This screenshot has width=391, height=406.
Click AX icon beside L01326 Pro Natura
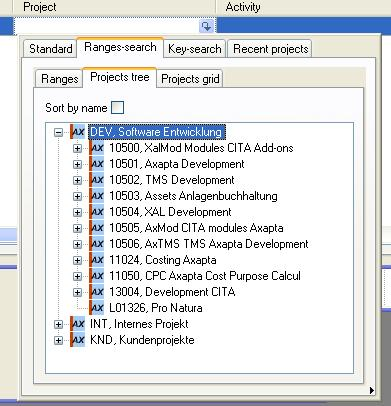97,308
